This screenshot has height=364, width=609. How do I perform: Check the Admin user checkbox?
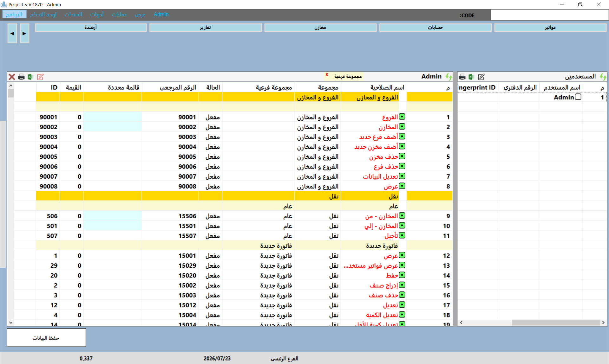(x=578, y=97)
